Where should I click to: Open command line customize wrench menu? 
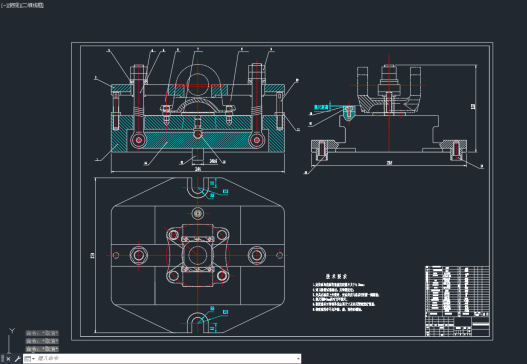(17, 359)
